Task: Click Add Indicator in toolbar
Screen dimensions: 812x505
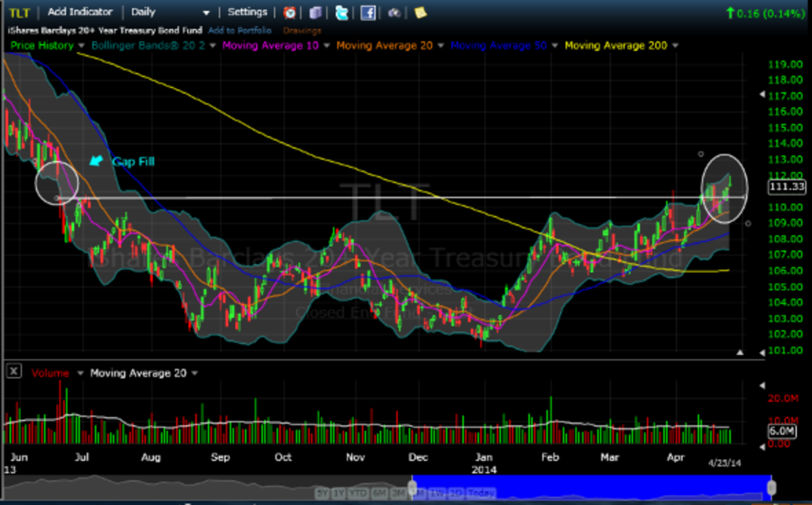Action: [80, 12]
